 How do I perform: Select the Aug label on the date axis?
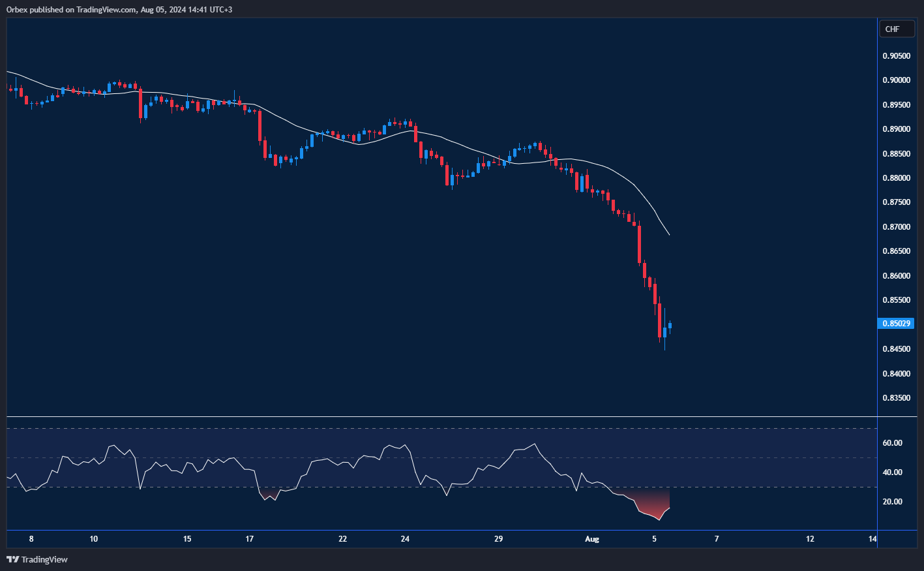click(592, 539)
